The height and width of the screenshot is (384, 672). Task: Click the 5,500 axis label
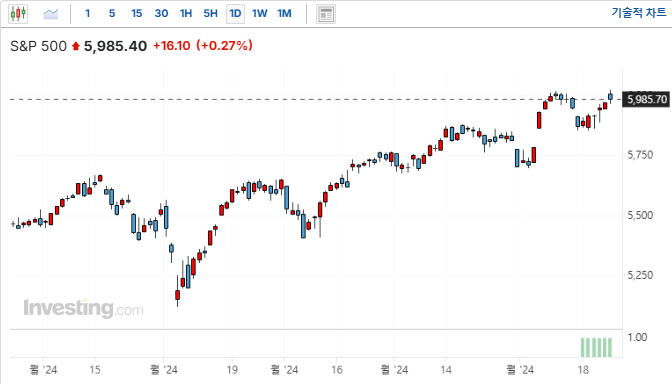point(640,215)
